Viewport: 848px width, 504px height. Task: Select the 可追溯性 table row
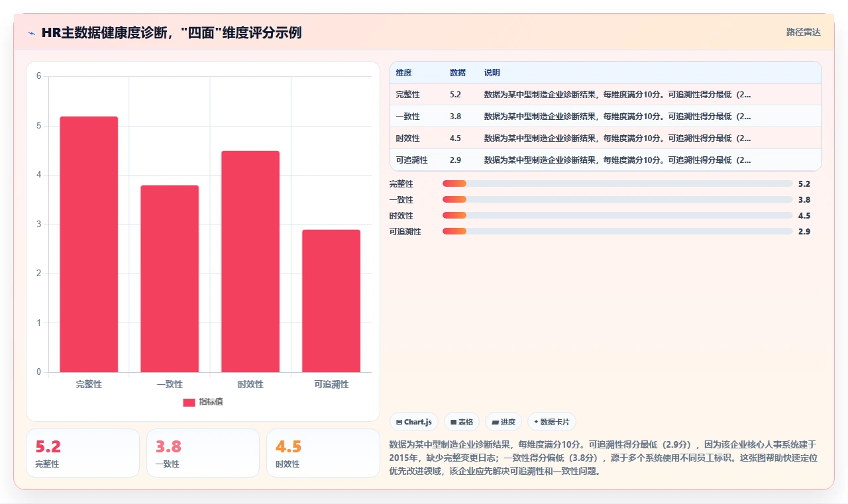coord(606,160)
